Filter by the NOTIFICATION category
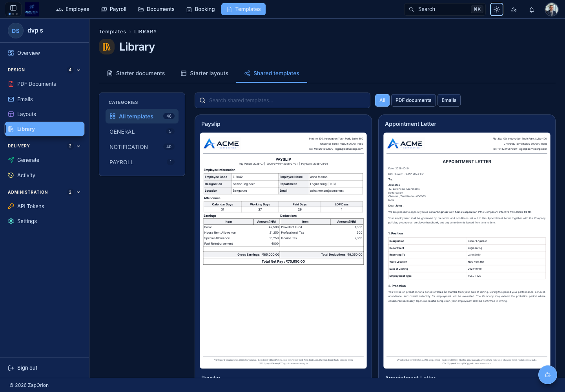This screenshot has width=565, height=392. [142, 147]
